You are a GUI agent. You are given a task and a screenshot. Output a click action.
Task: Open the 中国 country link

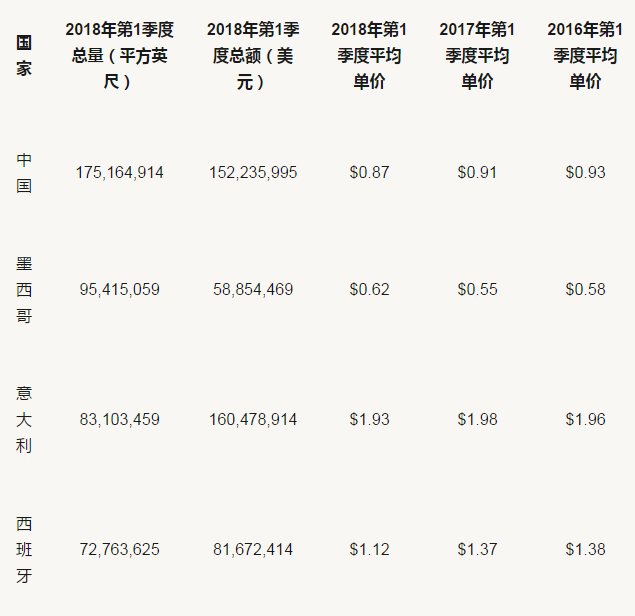(24, 173)
